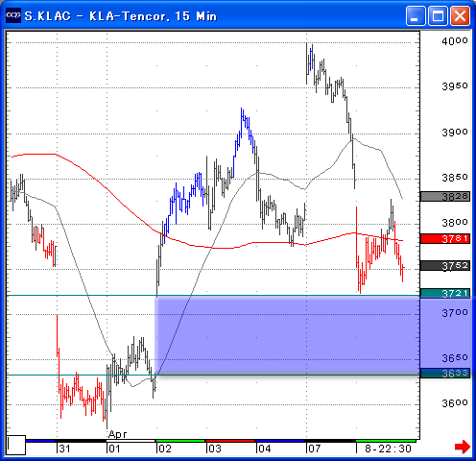
Task: Click the Apr month label
Action: (117, 434)
